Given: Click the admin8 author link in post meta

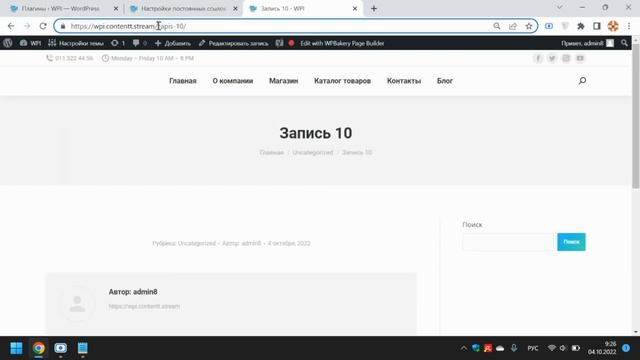Looking at the screenshot, I should [x=251, y=243].
